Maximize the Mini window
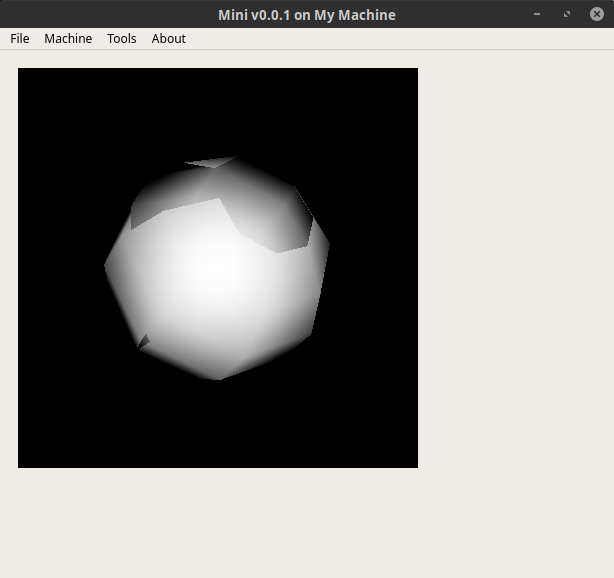 567,14
